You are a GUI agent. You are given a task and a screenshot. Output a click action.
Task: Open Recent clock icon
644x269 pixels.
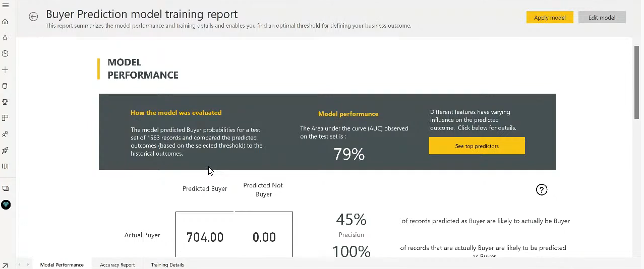click(x=6, y=54)
